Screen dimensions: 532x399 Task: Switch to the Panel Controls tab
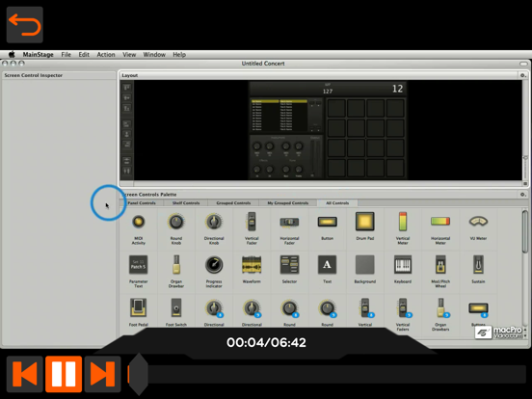coord(141,203)
